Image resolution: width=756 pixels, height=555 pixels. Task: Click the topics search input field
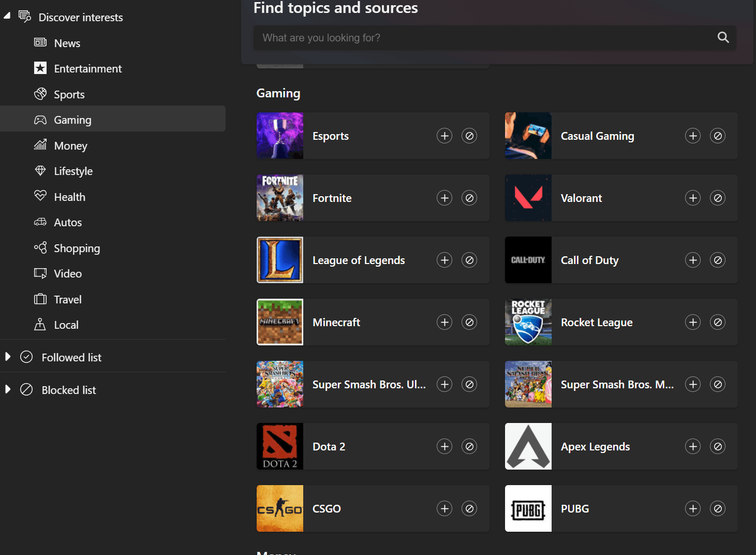(x=495, y=38)
